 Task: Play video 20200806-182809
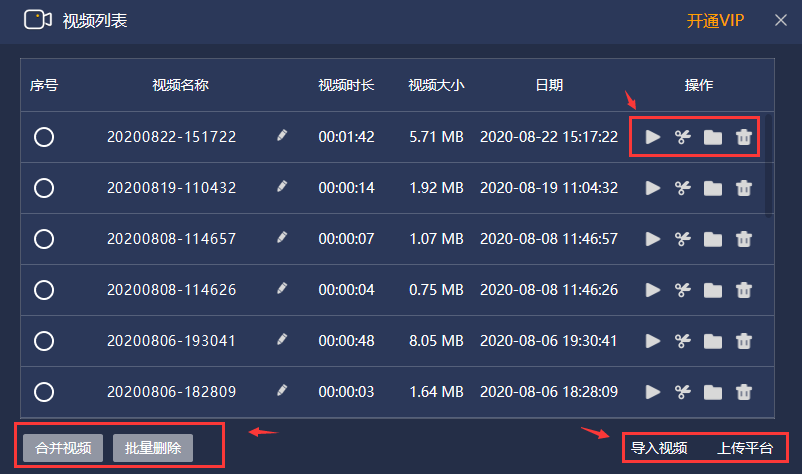coord(653,392)
